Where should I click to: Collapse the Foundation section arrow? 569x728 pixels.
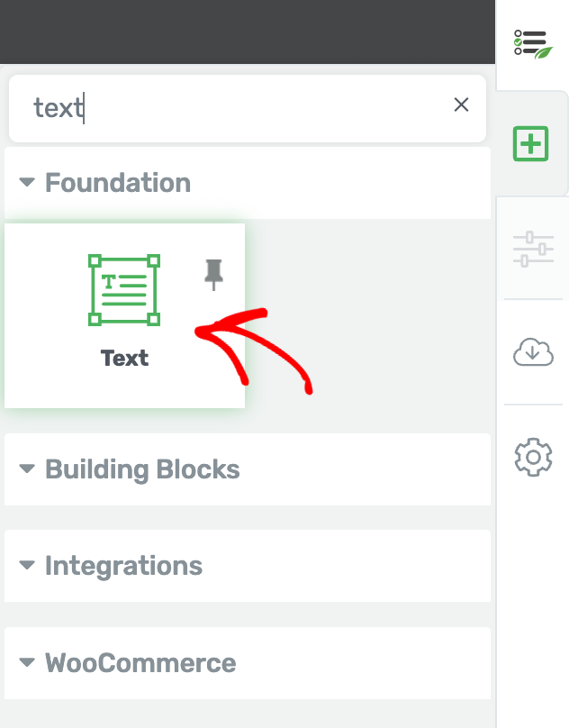[27, 183]
